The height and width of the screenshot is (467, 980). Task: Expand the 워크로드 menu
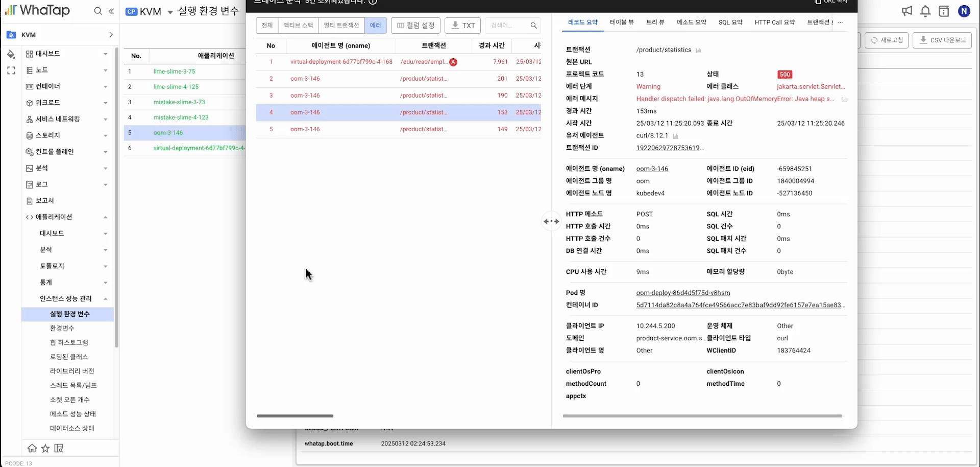pyautogui.click(x=67, y=103)
